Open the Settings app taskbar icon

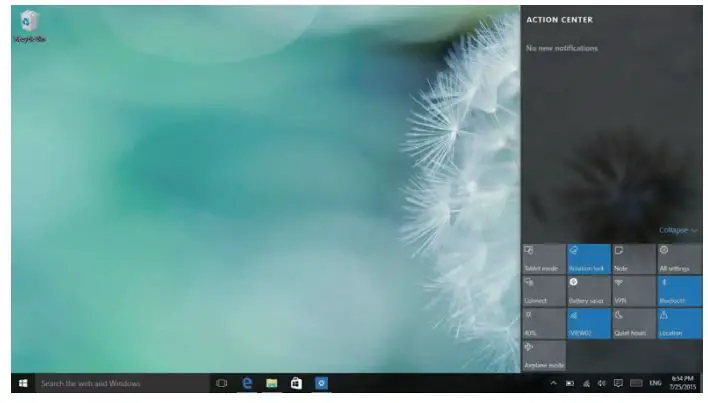(321, 383)
